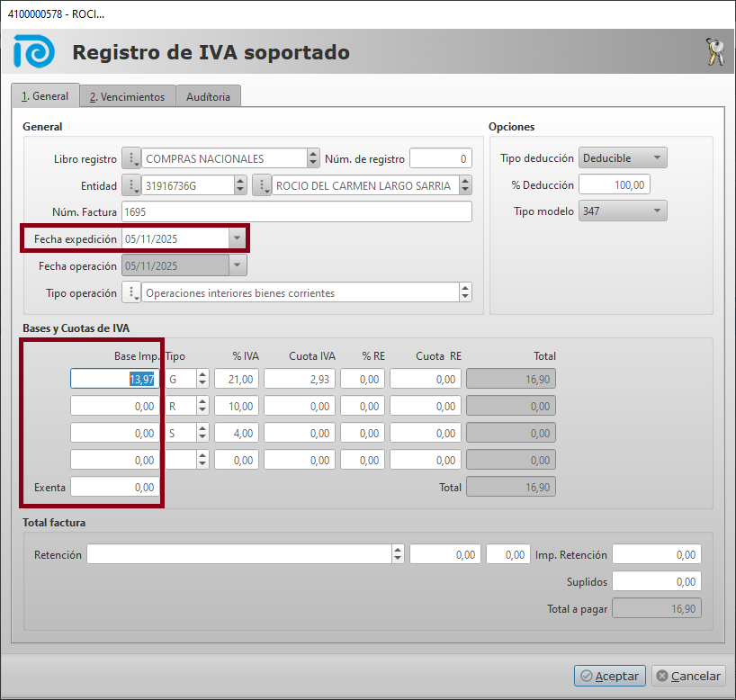Open the Auditoría tab
736x700 pixels.
(208, 96)
